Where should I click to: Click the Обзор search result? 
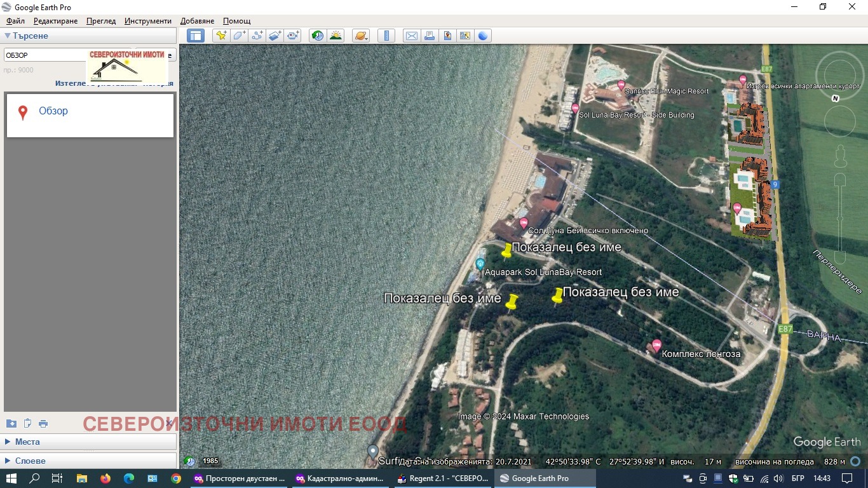point(53,111)
